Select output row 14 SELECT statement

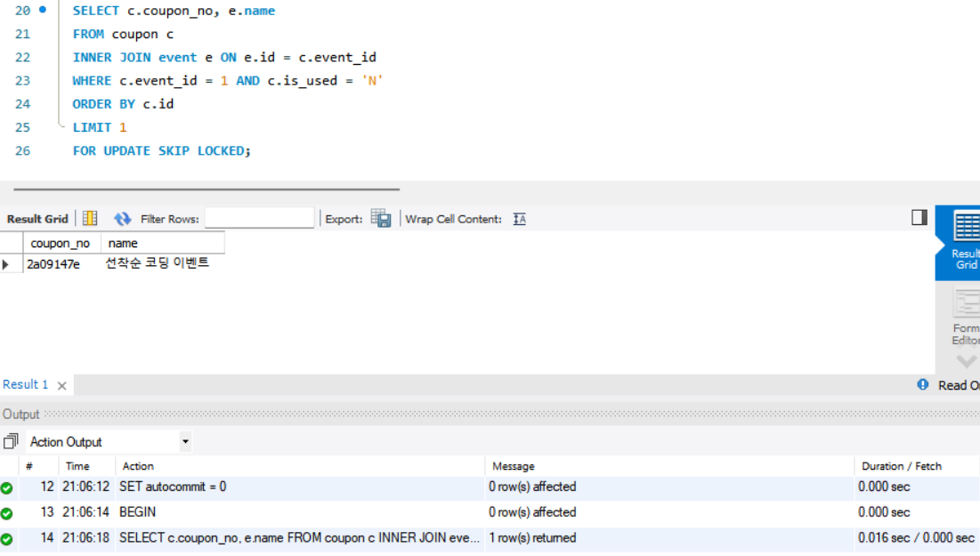pyautogui.click(x=490, y=538)
